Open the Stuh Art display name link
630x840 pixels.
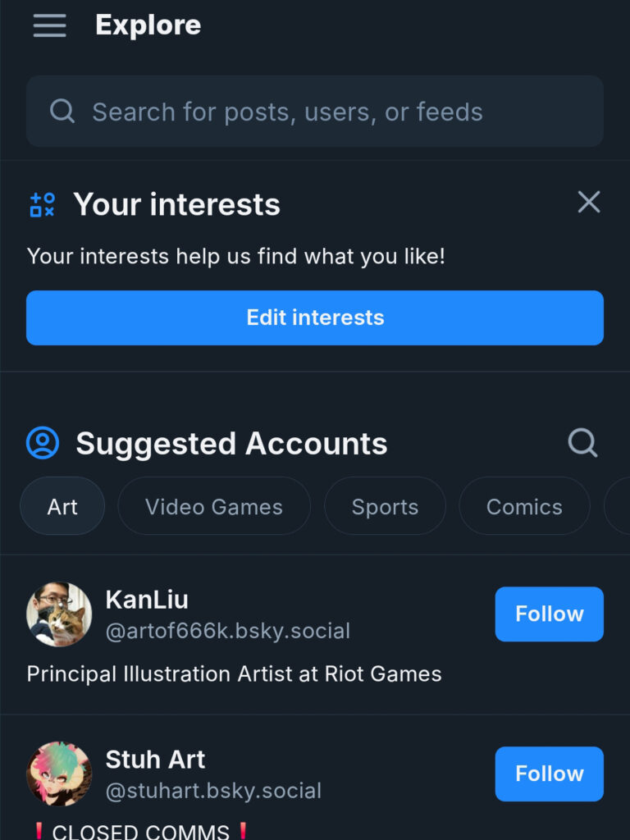pos(155,759)
